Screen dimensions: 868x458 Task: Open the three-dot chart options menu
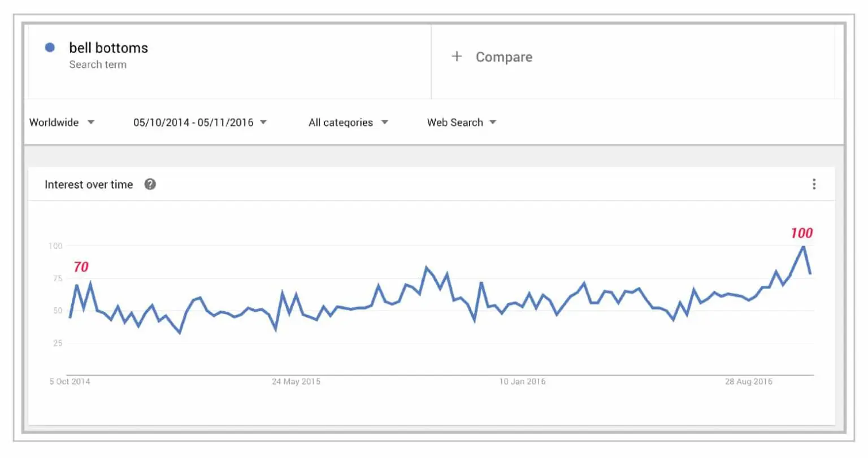pyautogui.click(x=814, y=184)
